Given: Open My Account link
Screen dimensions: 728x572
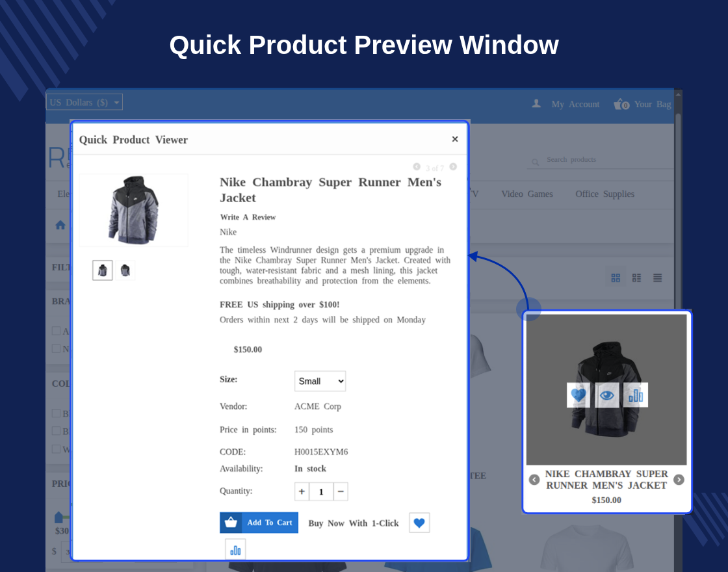Looking at the screenshot, I should coord(575,104).
